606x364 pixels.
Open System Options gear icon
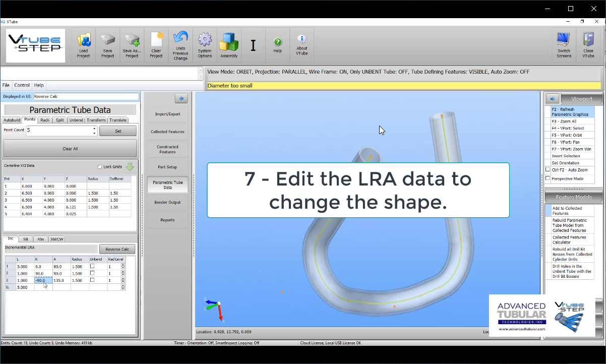205,45
